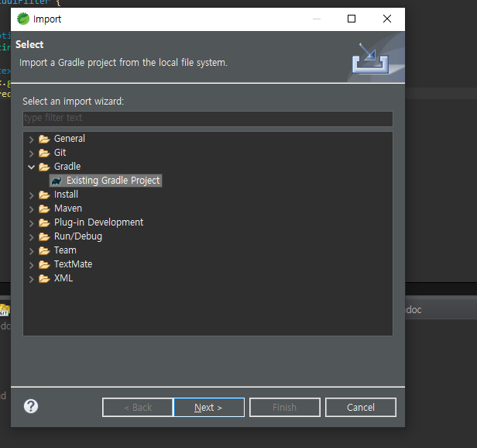This screenshot has height=448, width=477.
Task: Click the Git folder icon
Action: coord(44,153)
